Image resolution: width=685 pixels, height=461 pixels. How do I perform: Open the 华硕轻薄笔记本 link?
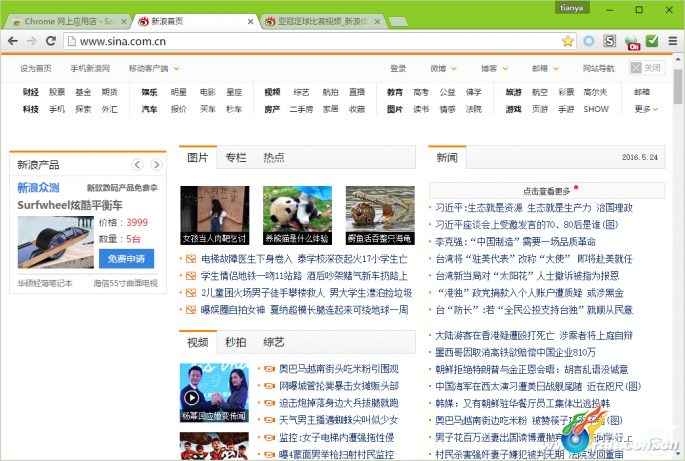point(45,284)
